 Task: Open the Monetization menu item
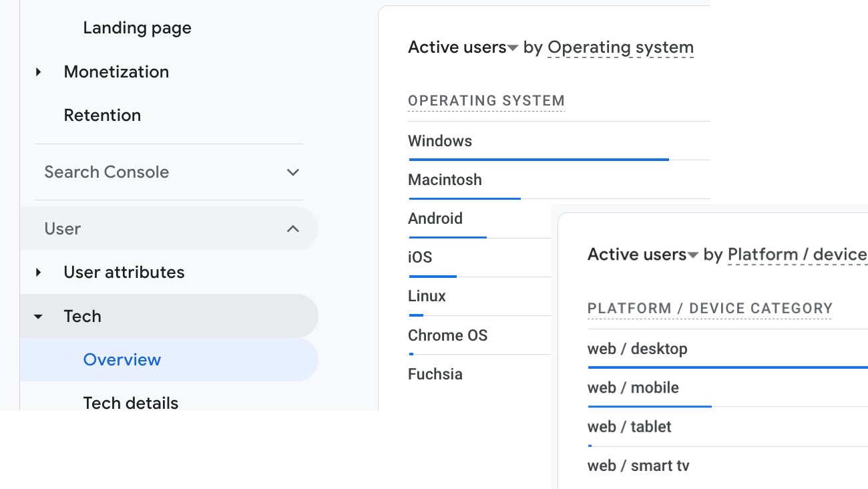point(116,71)
